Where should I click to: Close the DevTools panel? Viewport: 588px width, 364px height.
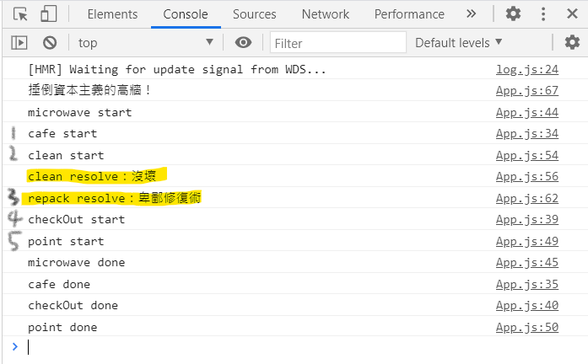[x=573, y=14]
